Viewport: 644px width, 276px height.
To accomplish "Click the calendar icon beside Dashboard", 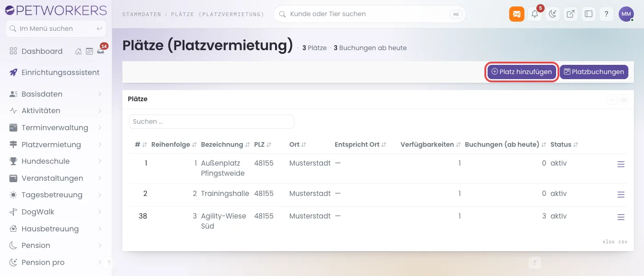I will [89, 52].
